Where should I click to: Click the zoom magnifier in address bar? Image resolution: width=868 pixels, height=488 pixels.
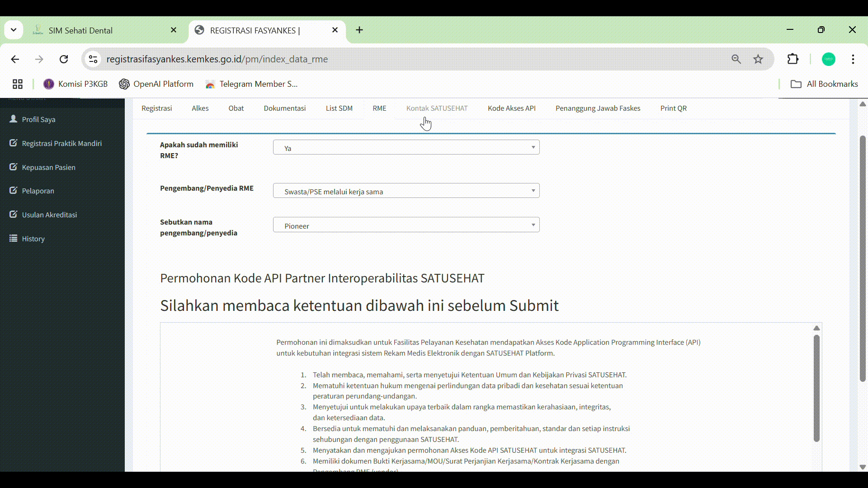coord(736,59)
